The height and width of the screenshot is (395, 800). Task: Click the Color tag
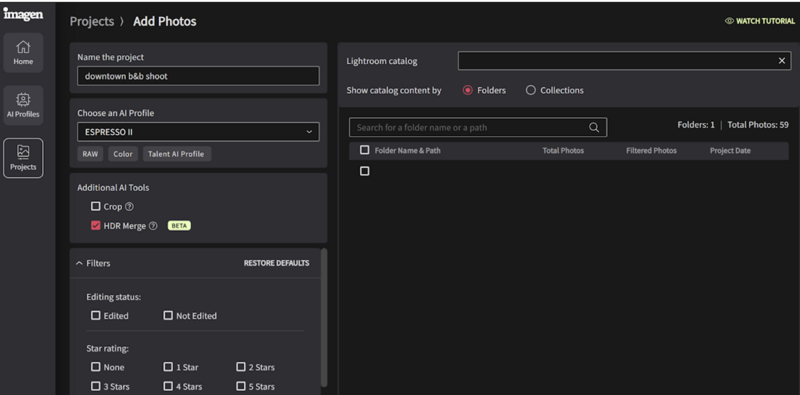click(x=123, y=154)
